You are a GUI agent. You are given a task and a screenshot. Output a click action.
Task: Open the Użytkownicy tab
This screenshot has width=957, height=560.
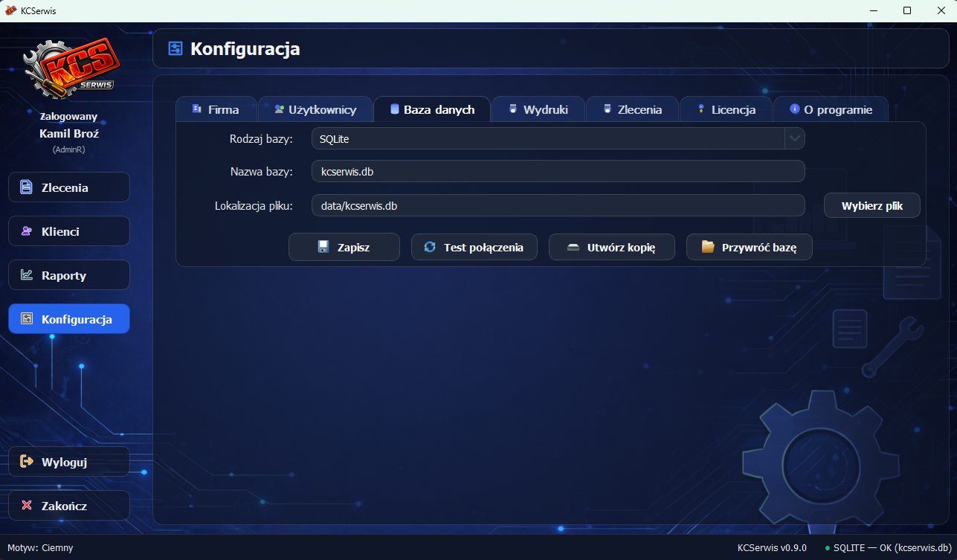(315, 110)
